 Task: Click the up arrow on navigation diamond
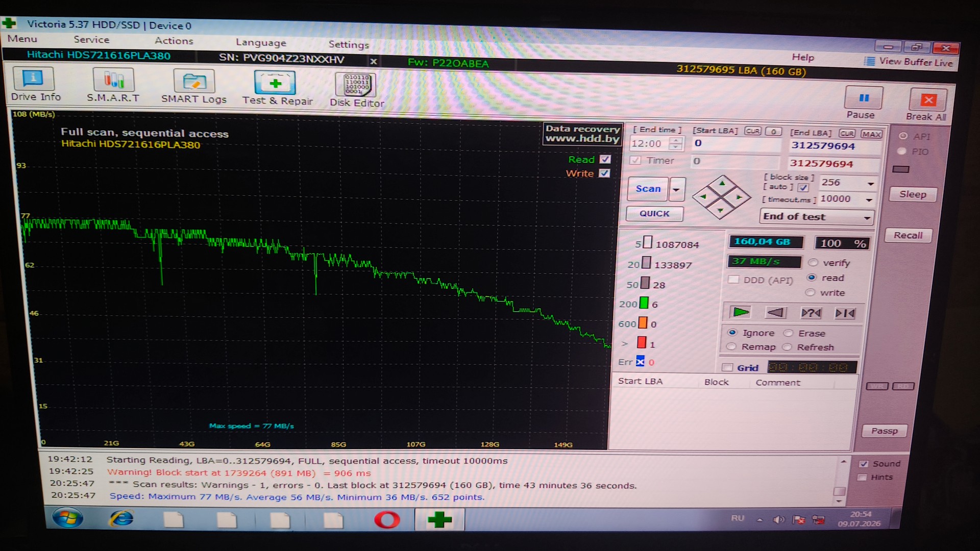click(x=722, y=183)
